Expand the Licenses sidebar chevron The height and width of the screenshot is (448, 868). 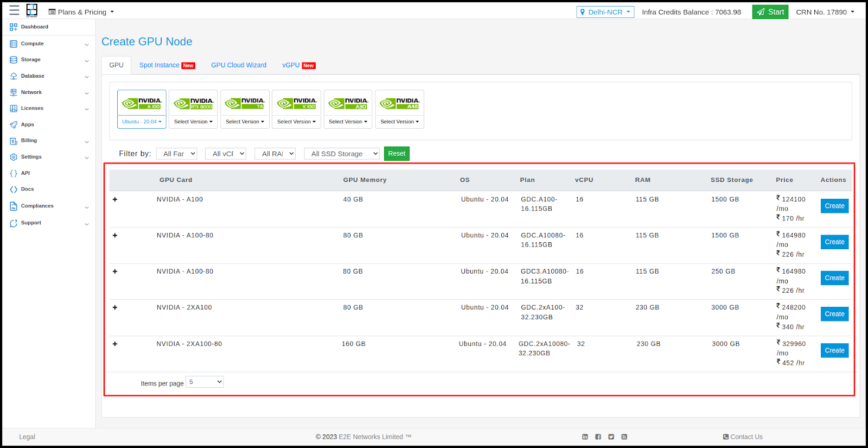click(x=87, y=109)
